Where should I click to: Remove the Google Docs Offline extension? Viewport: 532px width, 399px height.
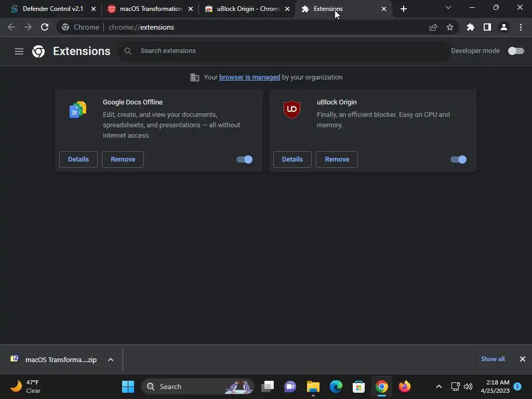[123, 159]
